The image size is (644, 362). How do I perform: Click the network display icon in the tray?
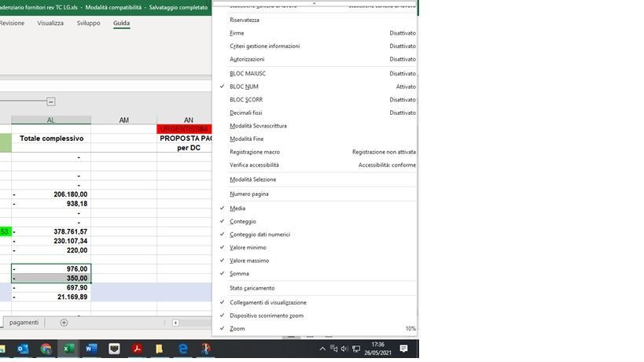356,349
